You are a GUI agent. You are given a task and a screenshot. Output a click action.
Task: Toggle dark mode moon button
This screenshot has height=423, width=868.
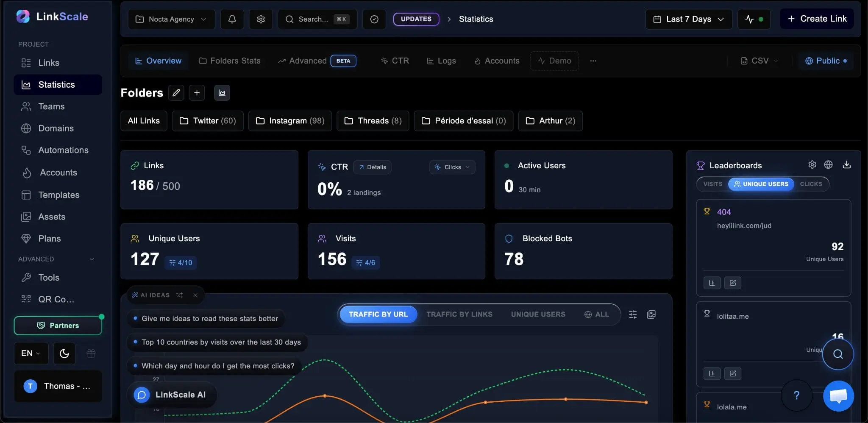point(64,353)
